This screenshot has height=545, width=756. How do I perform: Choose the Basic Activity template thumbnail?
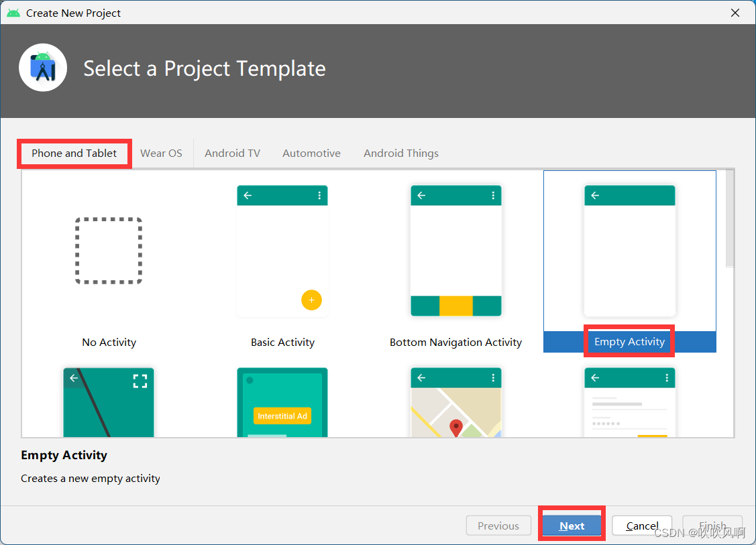pyautogui.click(x=282, y=251)
